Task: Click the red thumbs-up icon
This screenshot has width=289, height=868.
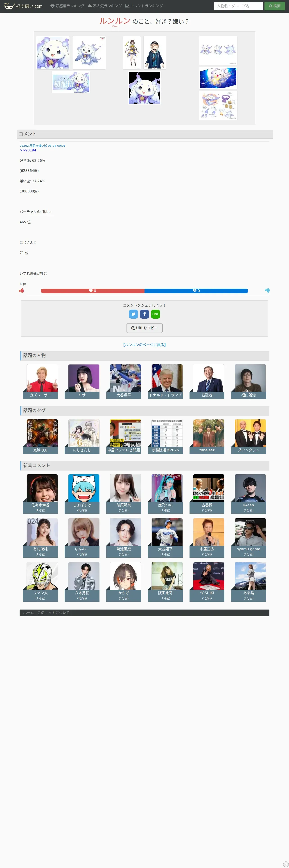Action: [x=22, y=290]
